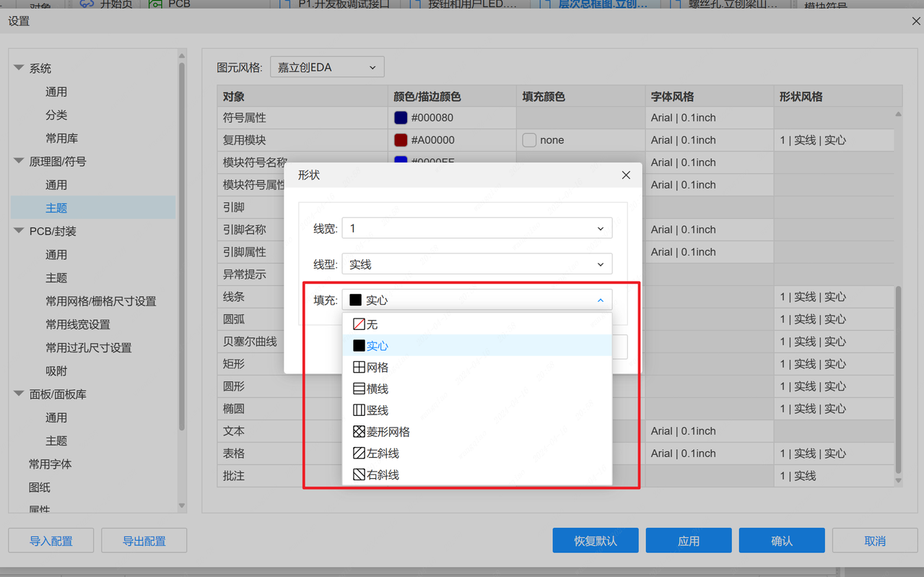Select 竖线 vertical line fill
The width and height of the screenshot is (924, 577).
coord(477,410)
